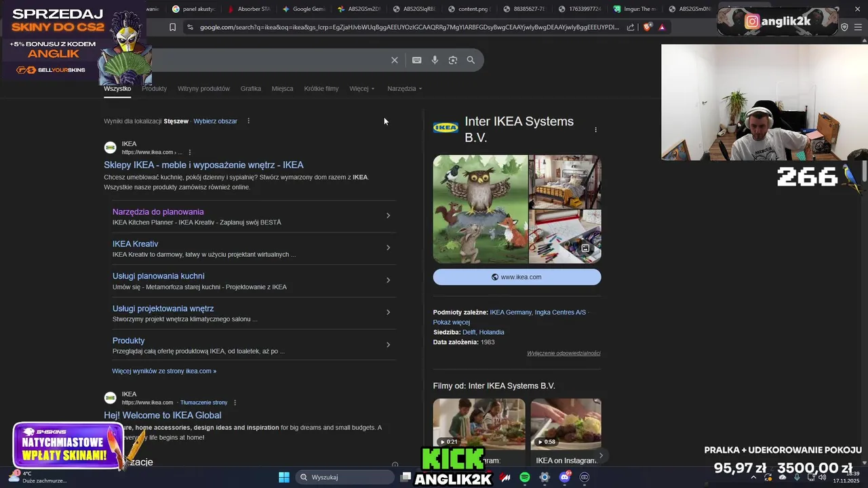Open the bedroom photo thumbnail
868x488 pixels.
click(x=565, y=182)
